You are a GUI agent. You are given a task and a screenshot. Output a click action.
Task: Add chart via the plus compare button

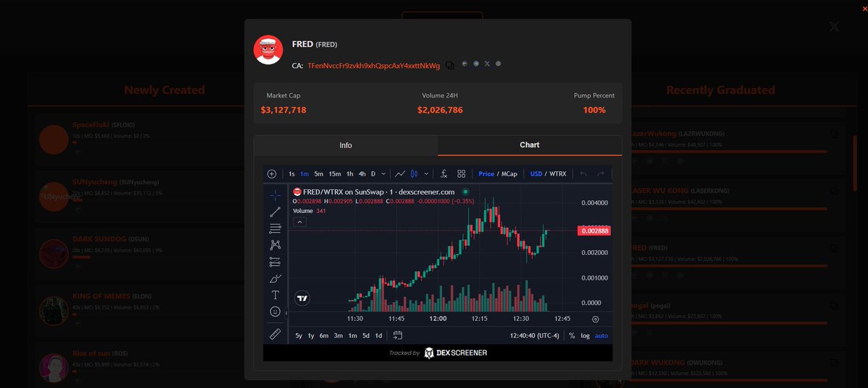click(x=271, y=174)
